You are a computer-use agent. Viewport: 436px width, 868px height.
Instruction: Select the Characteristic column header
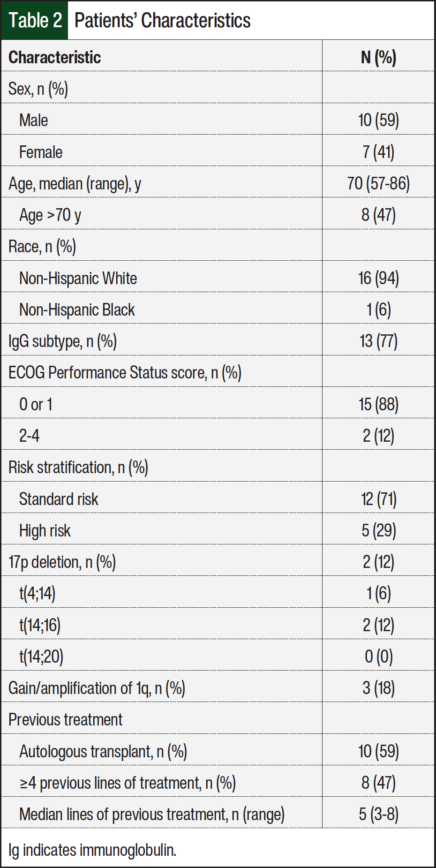[55, 57]
